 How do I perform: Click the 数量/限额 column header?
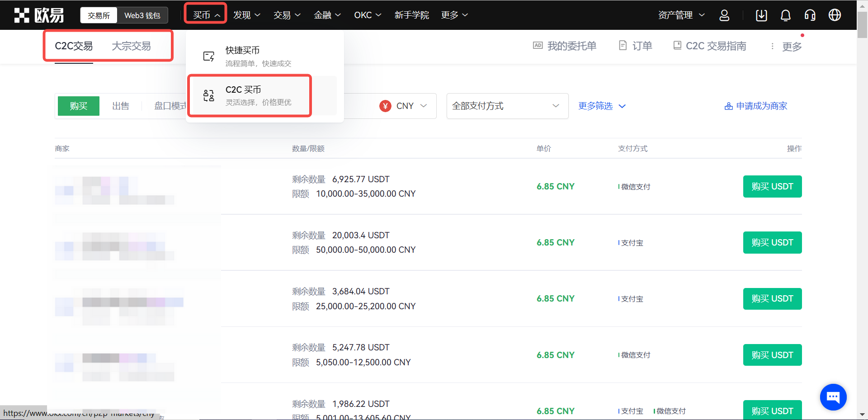[308, 149]
